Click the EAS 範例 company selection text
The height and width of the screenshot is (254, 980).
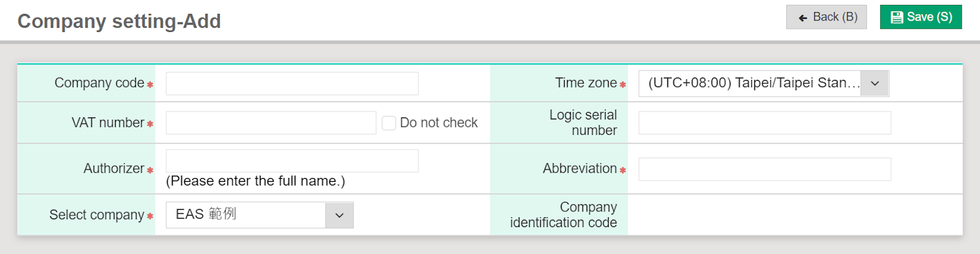pyautogui.click(x=206, y=214)
